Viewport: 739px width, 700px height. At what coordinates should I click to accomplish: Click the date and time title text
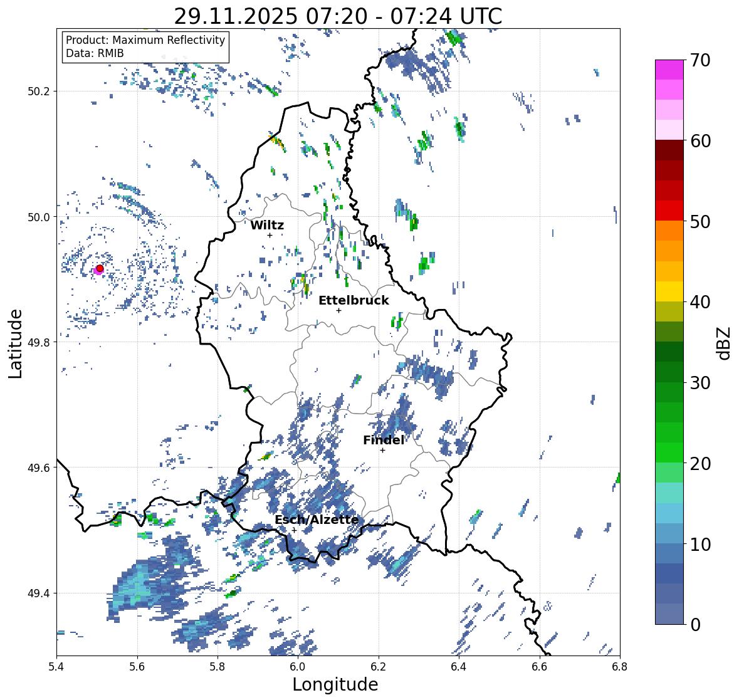point(338,16)
